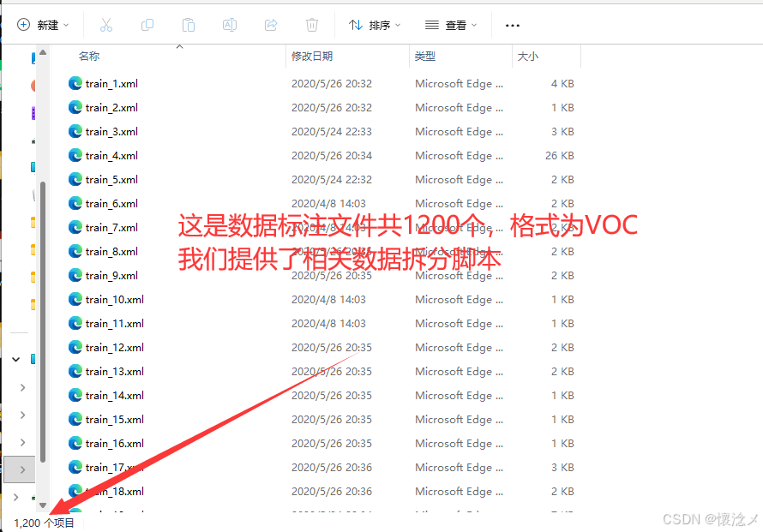Select the Edge icon of train_15.xml
763x532 pixels.
[x=75, y=419]
